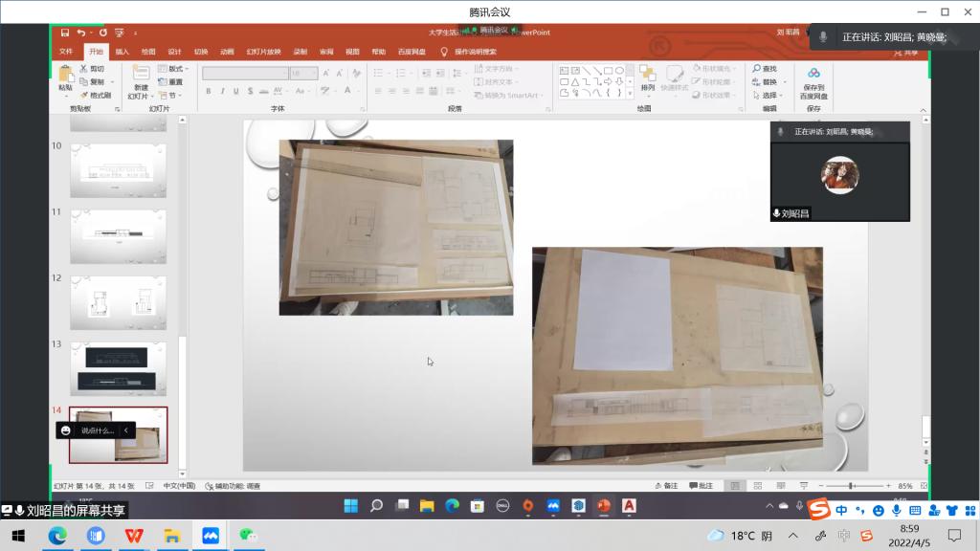Click the Cut (剪切) scissors icon
This screenshot has width=980, height=551.
point(84,69)
